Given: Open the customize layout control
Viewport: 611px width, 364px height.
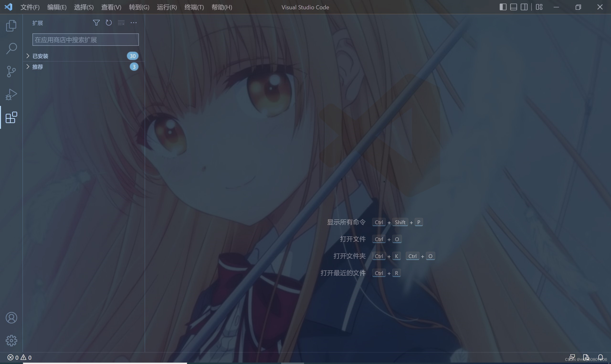Looking at the screenshot, I should coord(539,7).
